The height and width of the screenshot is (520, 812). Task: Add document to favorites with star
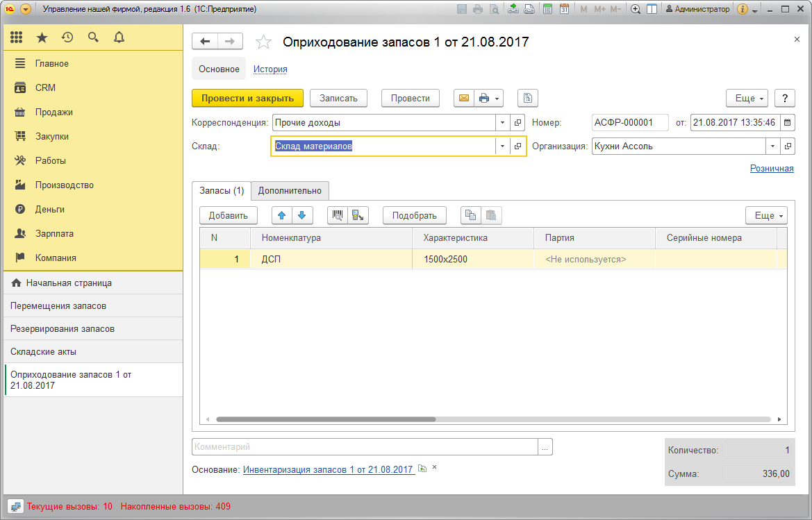pos(263,42)
